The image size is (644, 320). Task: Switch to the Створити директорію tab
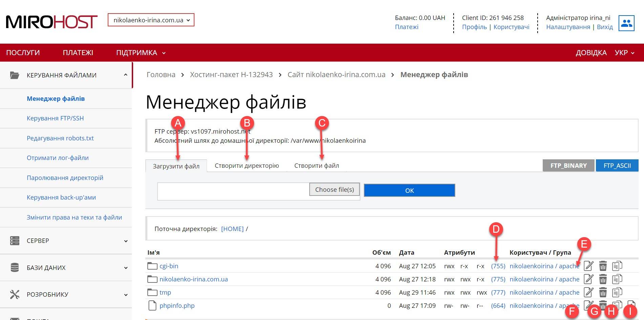click(247, 165)
